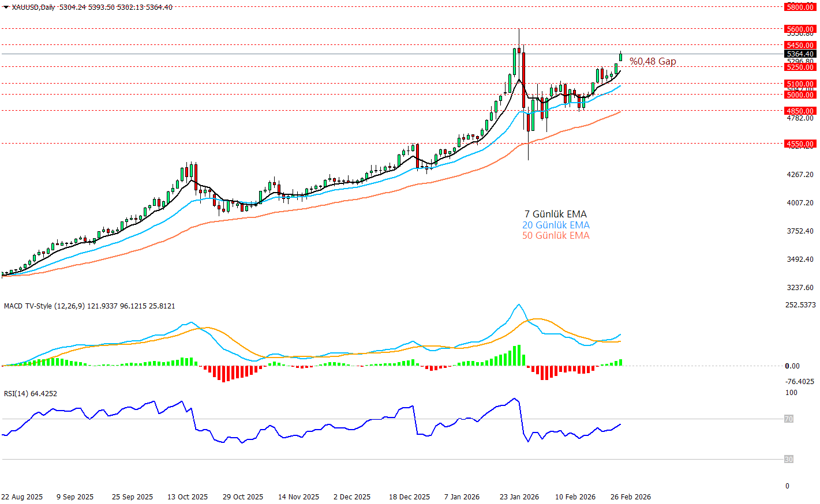Screen dimensions: 820x504
Task: Select the RSI 70 overbought level marker
Action: [x=788, y=419]
